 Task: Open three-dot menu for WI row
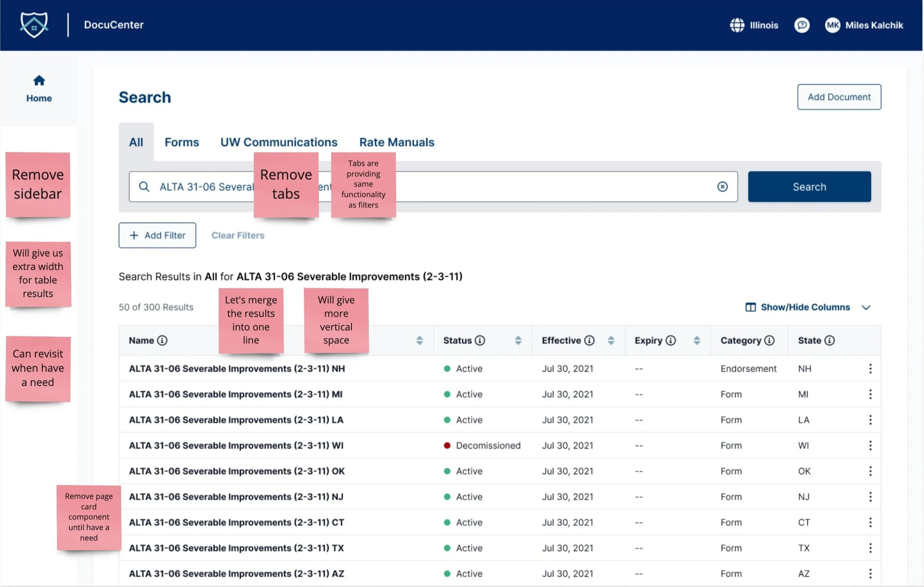pos(870,446)
